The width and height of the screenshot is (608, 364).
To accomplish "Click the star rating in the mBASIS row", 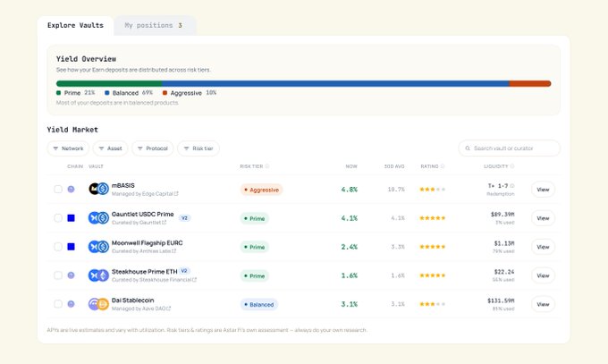I will [x=433, y=190].
